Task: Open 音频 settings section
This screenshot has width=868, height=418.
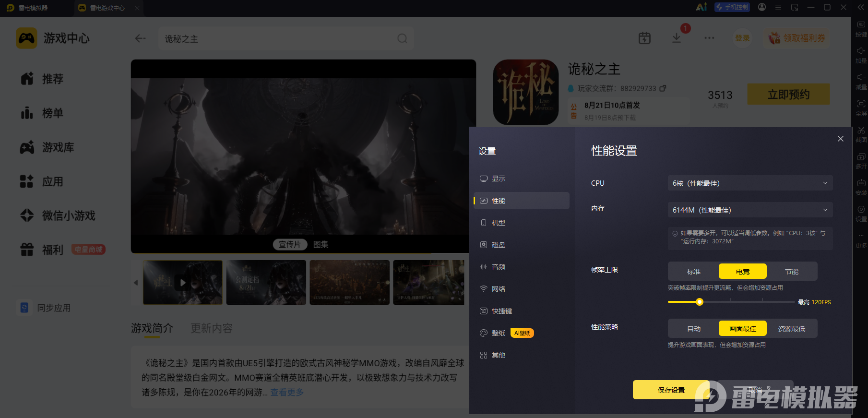Action: click(522, 267)
